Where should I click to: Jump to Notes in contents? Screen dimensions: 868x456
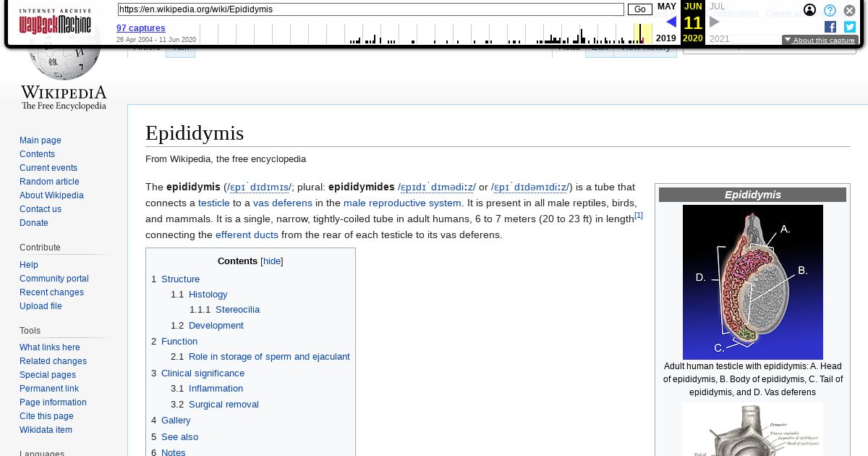[x=174, y=452]
